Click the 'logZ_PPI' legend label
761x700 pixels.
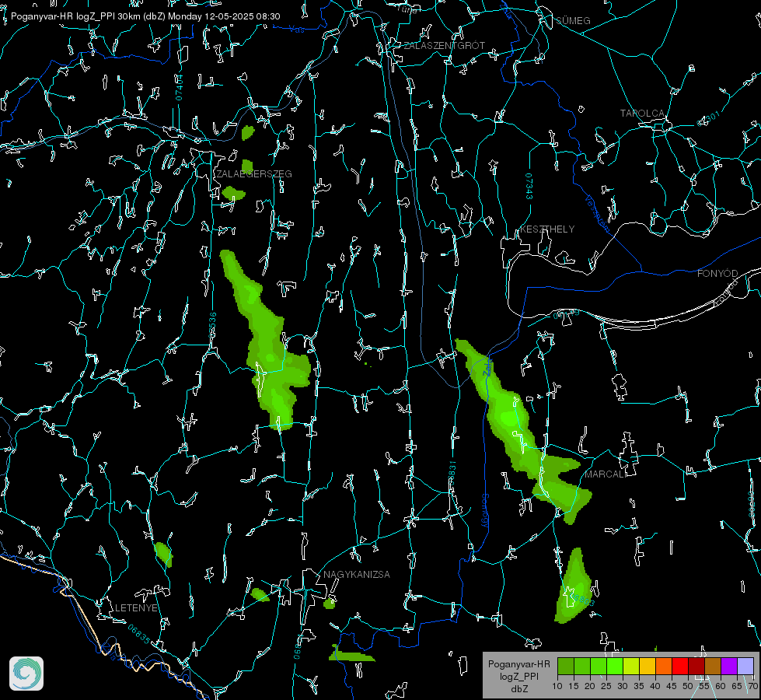(x=518, y=676)
